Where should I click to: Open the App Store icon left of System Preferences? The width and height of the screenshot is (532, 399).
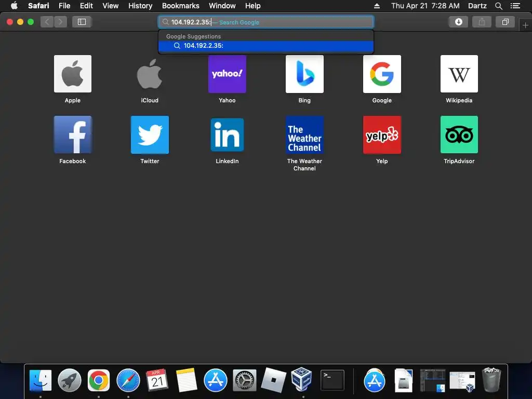coord(216,381)
